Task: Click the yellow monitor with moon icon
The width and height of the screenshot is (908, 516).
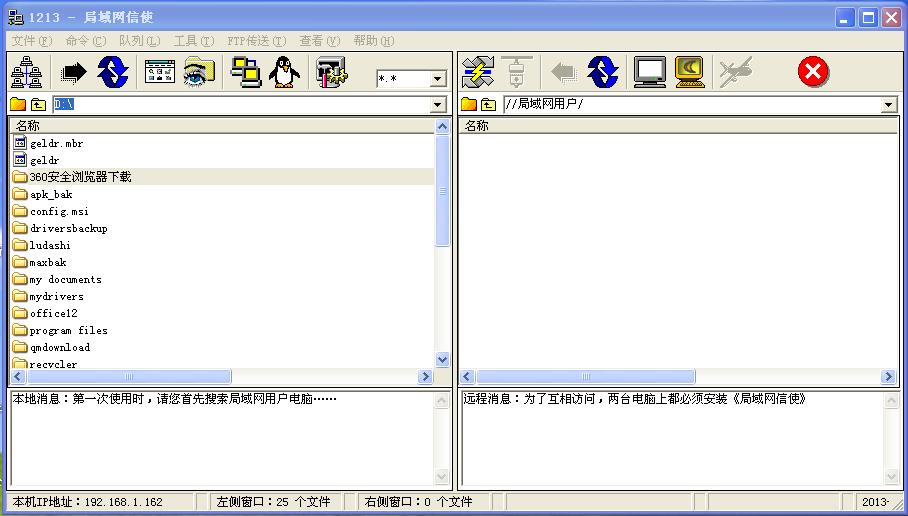Action: (689, 72)
